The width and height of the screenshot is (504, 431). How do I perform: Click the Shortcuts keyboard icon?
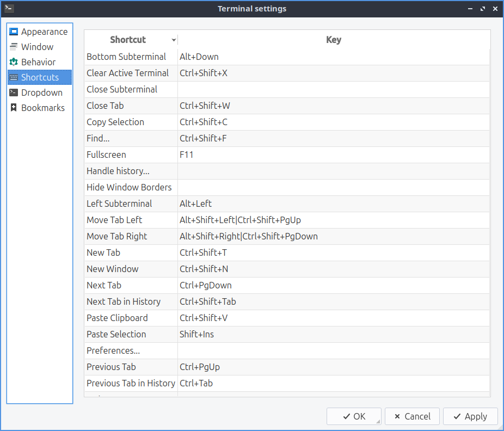click(14, 77)
